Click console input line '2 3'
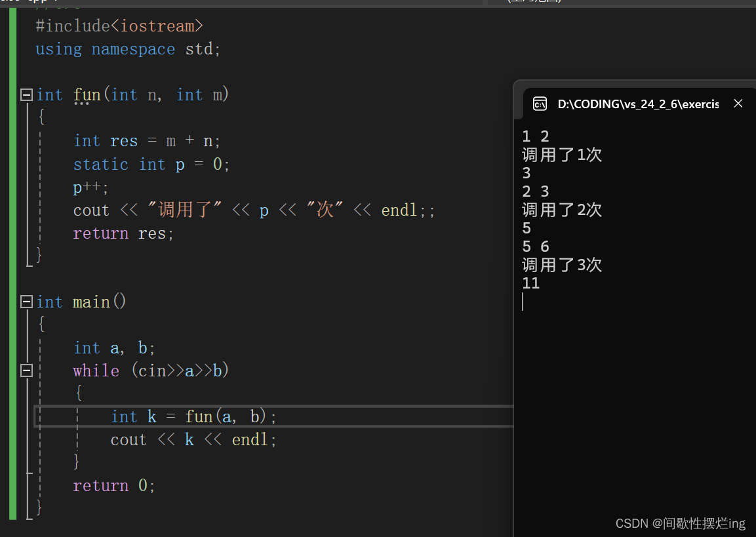 pos(536,191)
